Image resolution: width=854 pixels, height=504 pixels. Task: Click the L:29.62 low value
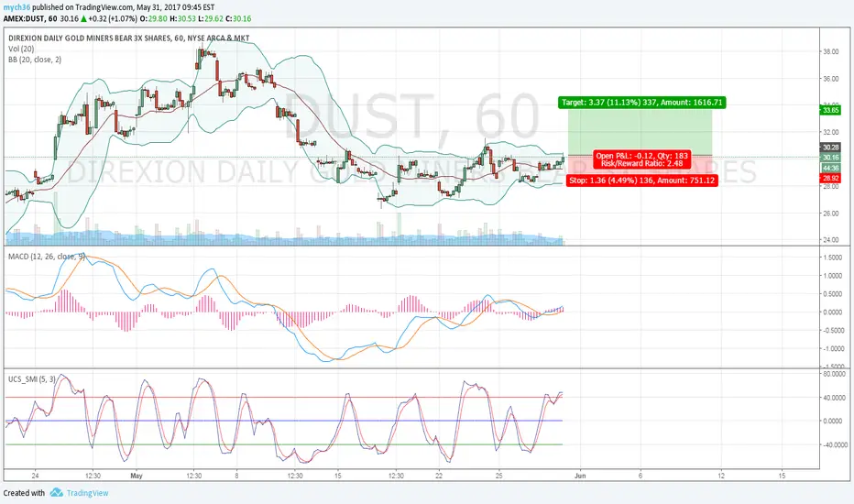209,18
